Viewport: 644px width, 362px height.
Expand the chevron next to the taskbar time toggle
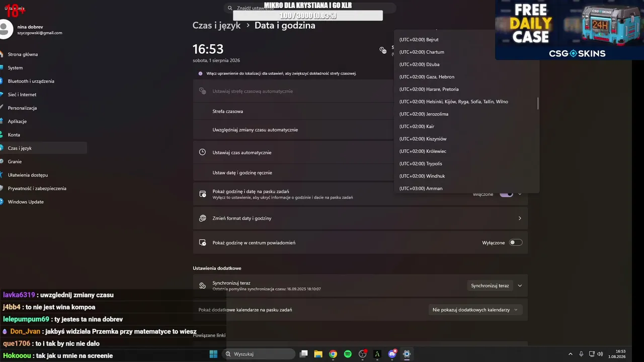pos(520,194)
